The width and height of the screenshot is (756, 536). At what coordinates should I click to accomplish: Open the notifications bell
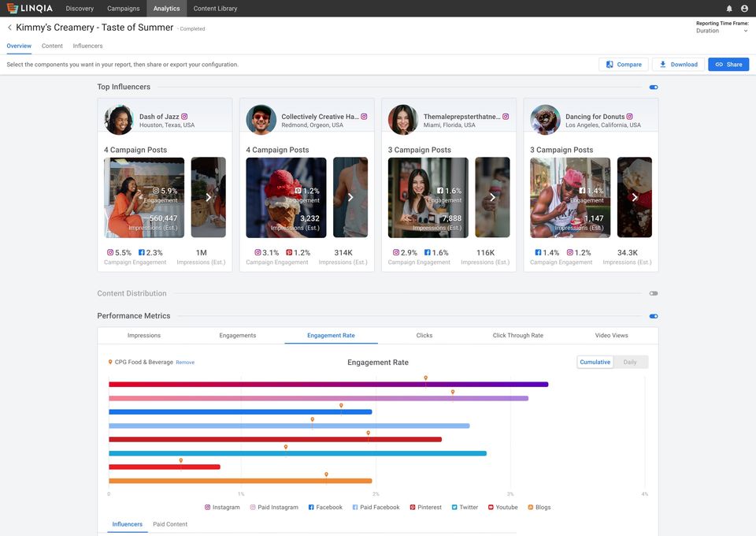(729, 8)
